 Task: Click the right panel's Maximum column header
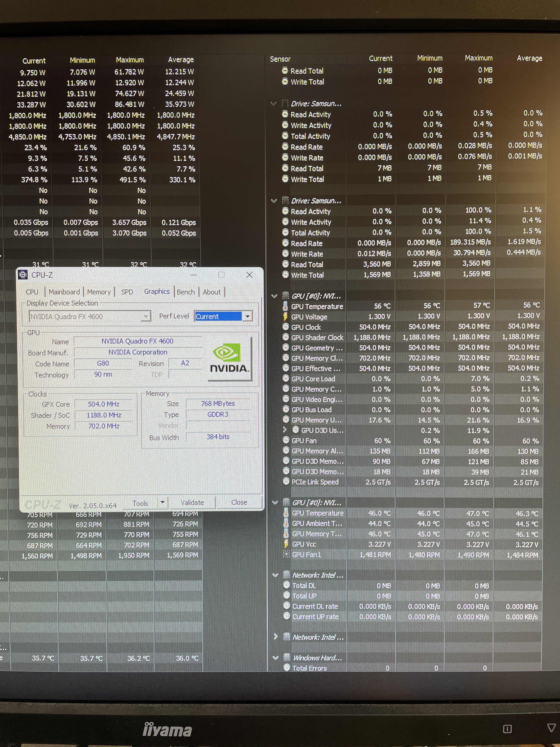479,58
